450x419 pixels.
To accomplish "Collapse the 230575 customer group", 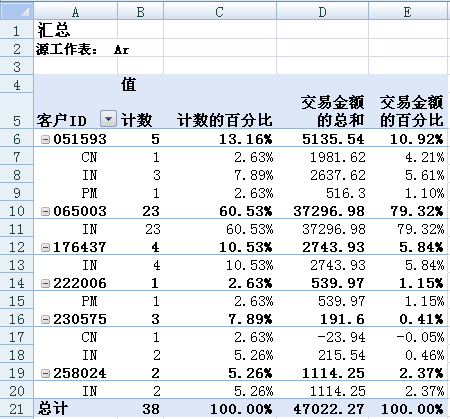I will tap(45, 319).
